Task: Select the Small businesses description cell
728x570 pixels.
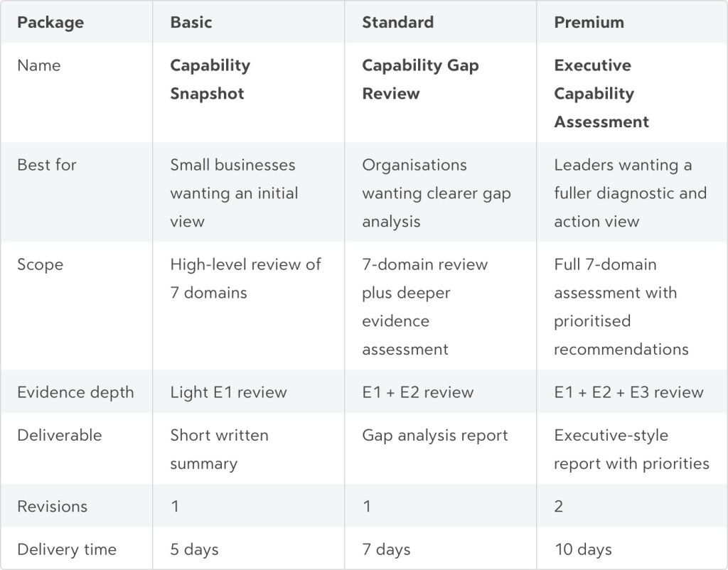Action: (234, 193)
